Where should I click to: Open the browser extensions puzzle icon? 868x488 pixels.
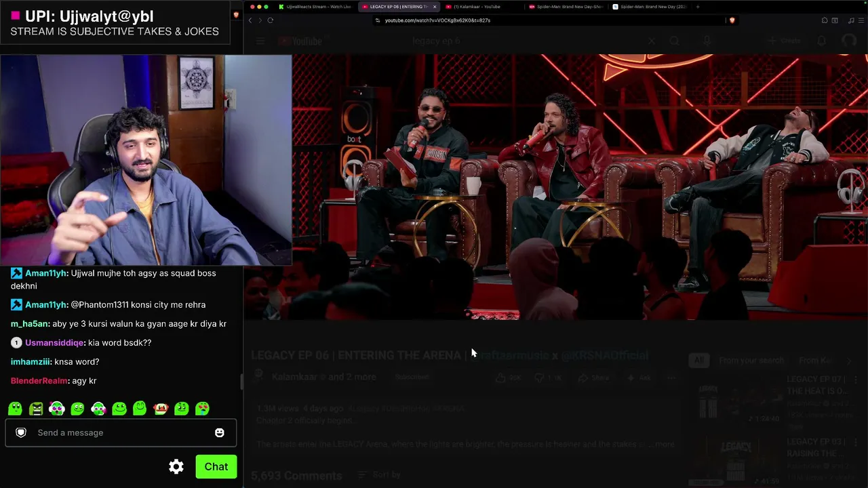click(x=825, y=20)
